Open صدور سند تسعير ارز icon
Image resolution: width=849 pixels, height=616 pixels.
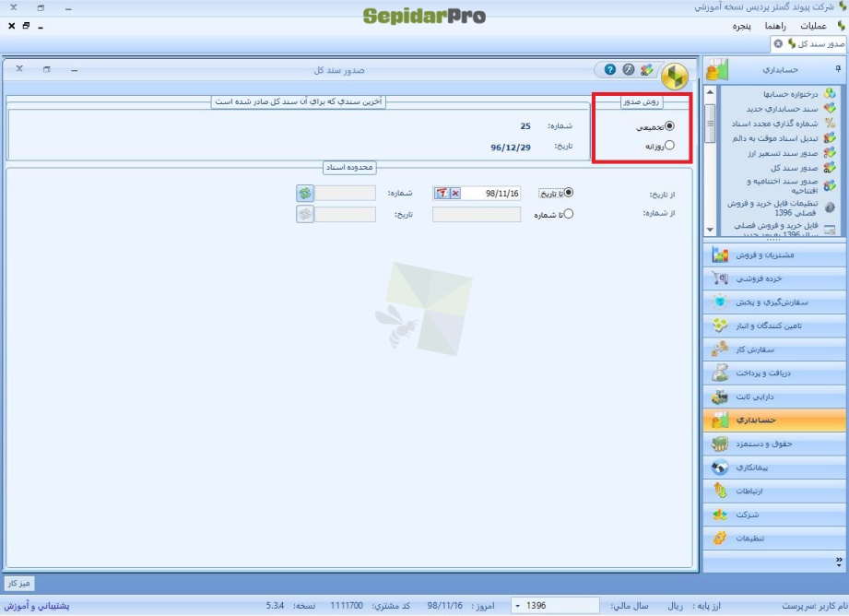point(829,153)
